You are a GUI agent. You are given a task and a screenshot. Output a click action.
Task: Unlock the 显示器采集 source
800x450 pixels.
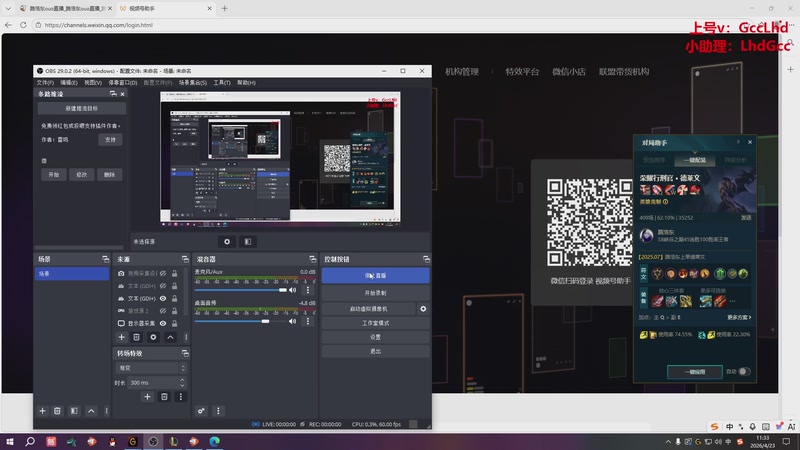tap(174, 323)
